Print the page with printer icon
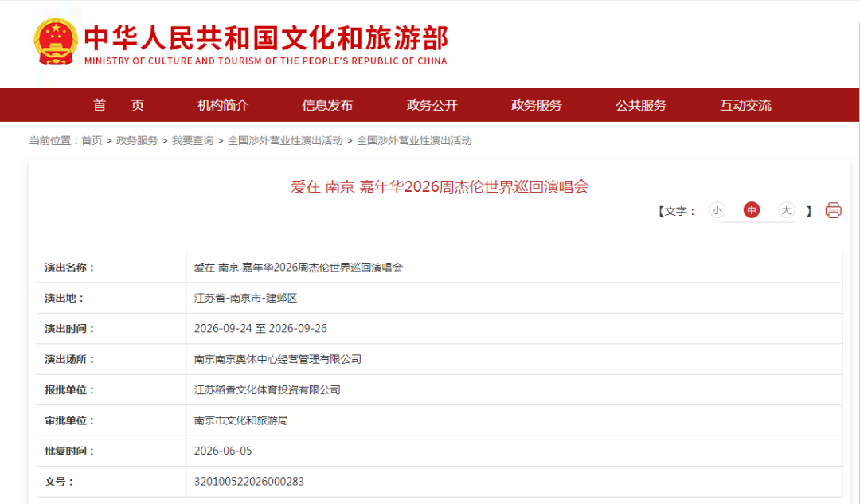 coord(833,210)
